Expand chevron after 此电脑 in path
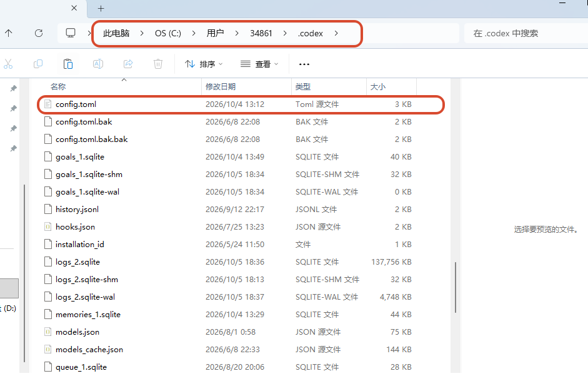This screenshot has width=588, height=386. (x=142, y=33)
